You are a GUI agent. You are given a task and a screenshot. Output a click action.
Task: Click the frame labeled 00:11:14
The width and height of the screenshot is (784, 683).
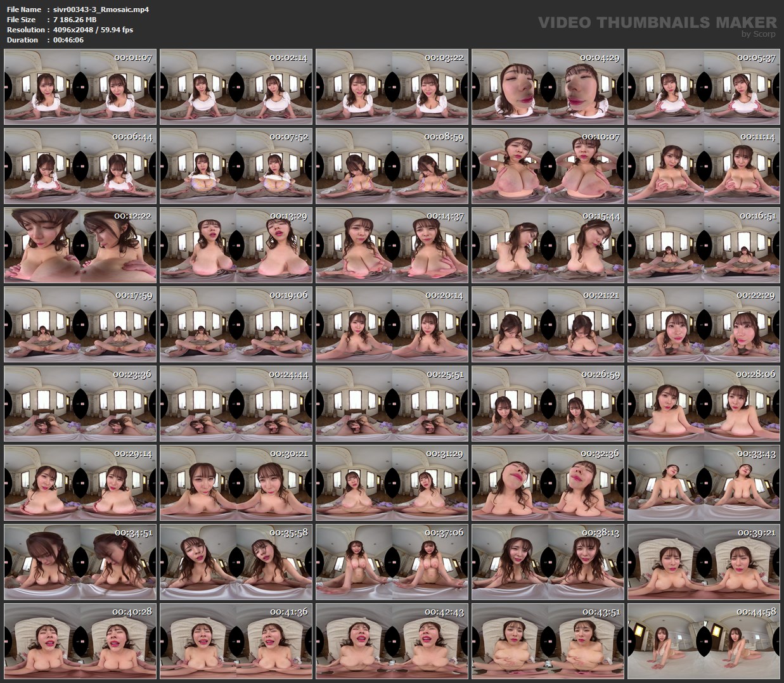coord(703,166)
